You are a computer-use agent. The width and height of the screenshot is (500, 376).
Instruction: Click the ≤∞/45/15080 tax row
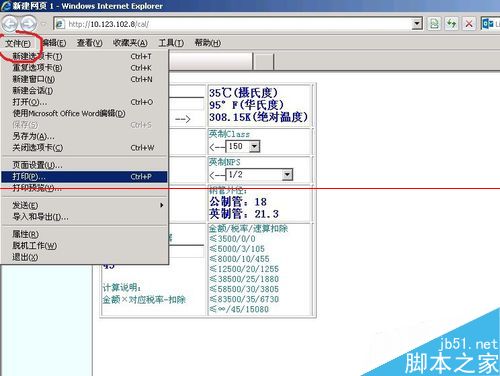coord(239,309)
